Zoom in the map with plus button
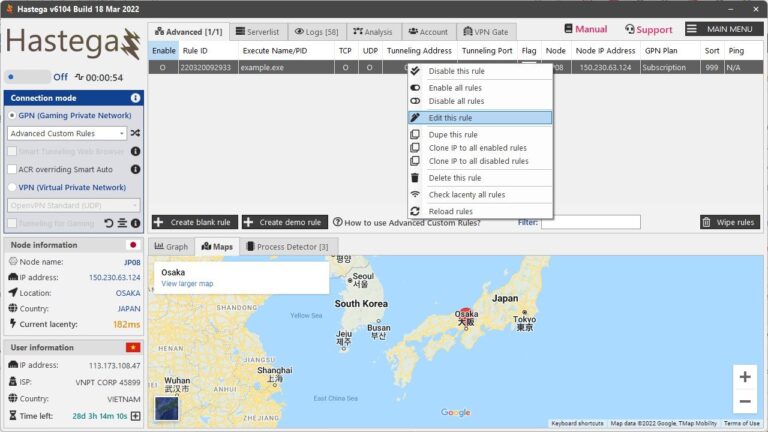 pos(745,377)
